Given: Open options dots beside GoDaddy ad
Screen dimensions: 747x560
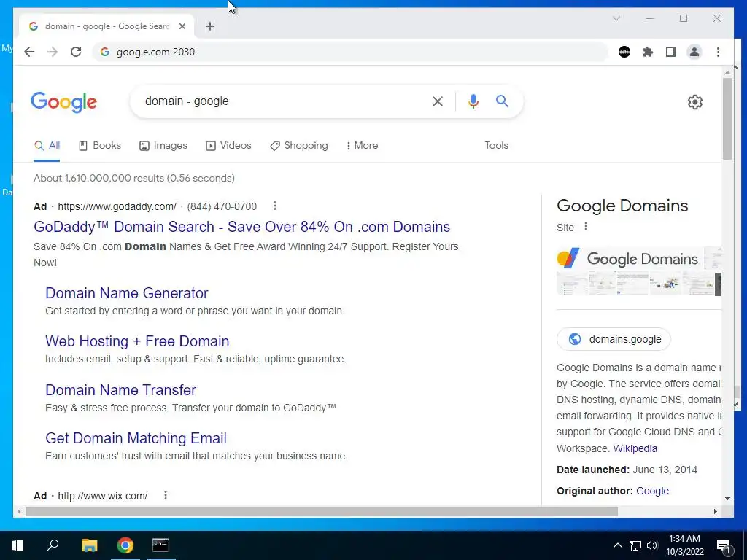Looking at the screenshot, I should pyautogui.click(x=275, y=206).
